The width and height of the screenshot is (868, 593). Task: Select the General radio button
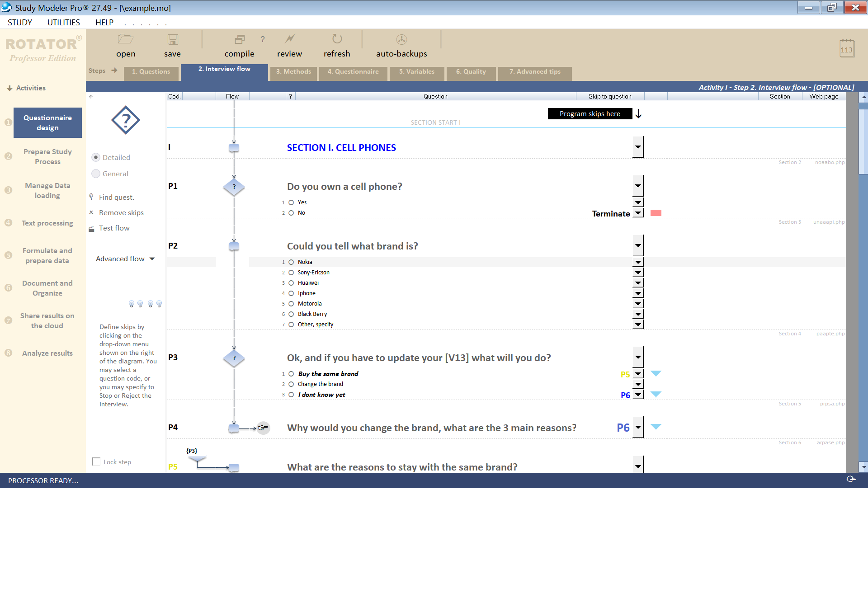coord(96,174)
